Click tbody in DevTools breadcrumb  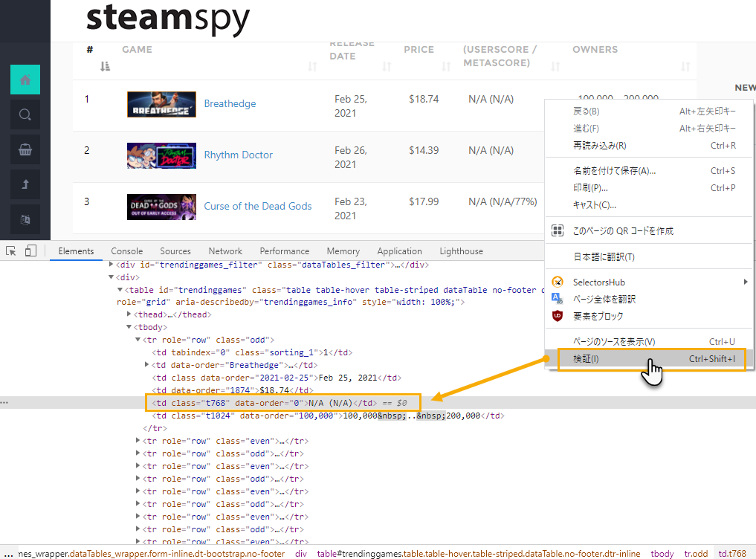[x=662, y=554]
